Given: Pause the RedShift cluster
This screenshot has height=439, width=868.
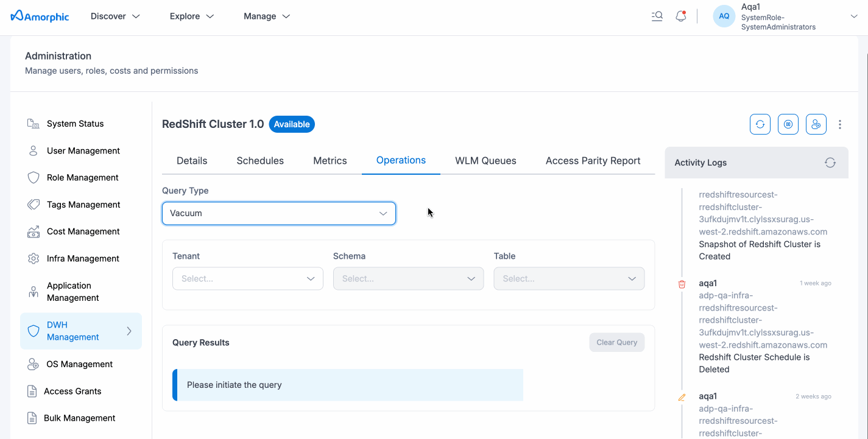Looking at the screenshot, I should 788,124.
